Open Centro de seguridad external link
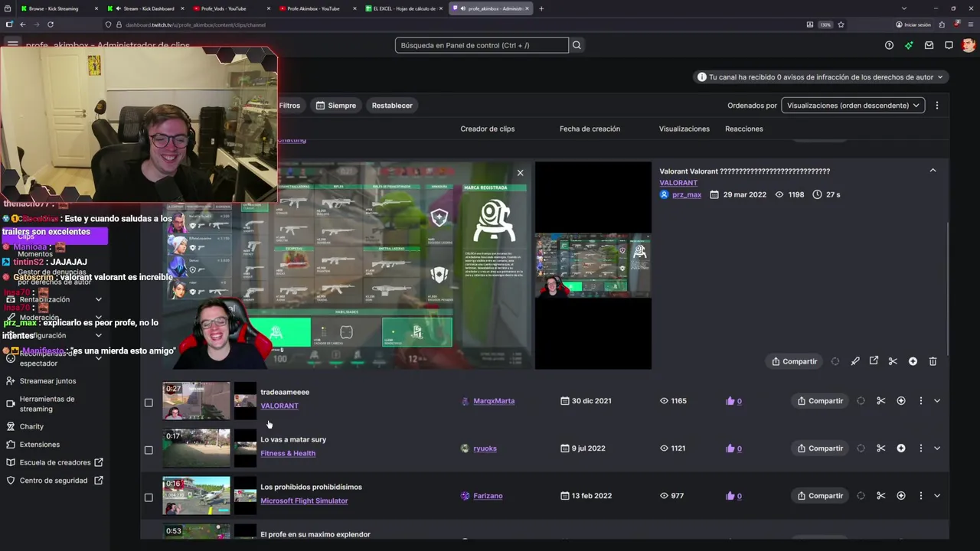 [x=54, y=481]
